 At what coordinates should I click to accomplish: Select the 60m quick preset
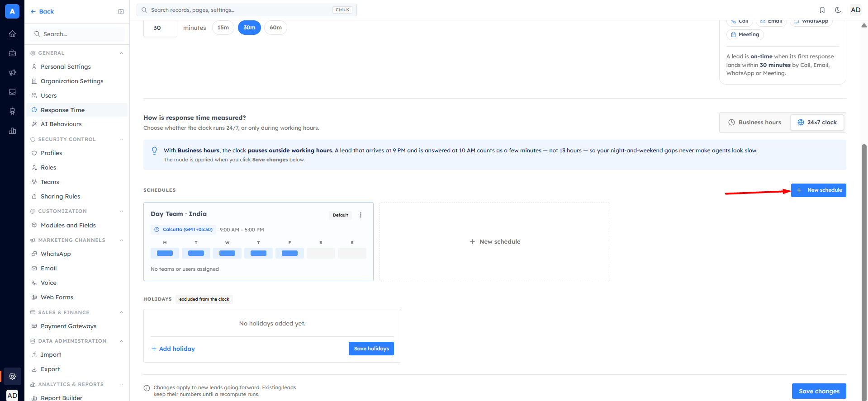point(275,28)
